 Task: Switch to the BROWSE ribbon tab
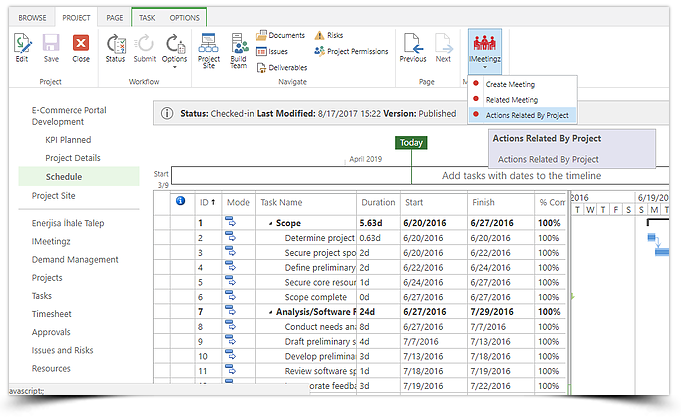click(32, 18)
